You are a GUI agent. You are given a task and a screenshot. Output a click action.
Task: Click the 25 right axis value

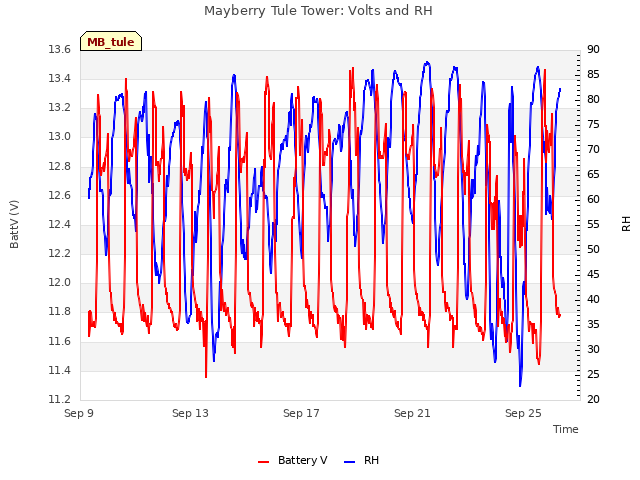(593, 374)
